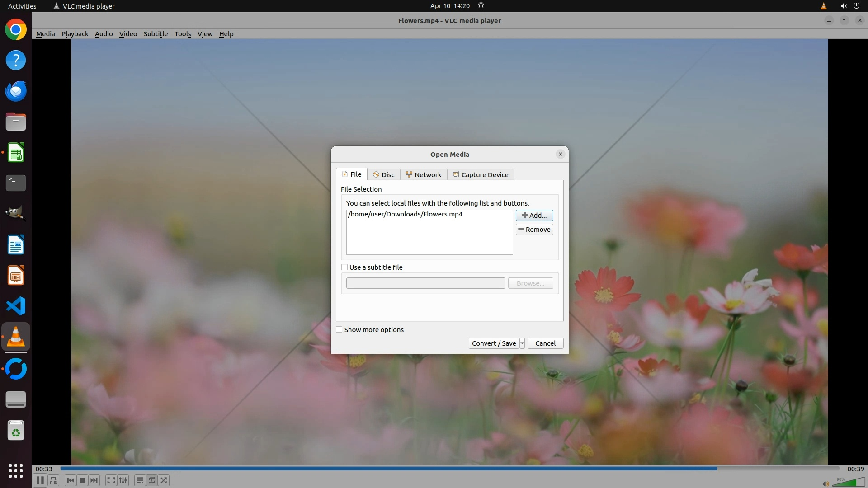The image size is (868, 488).
Task: Open the Tools menu
Action: 183,34
